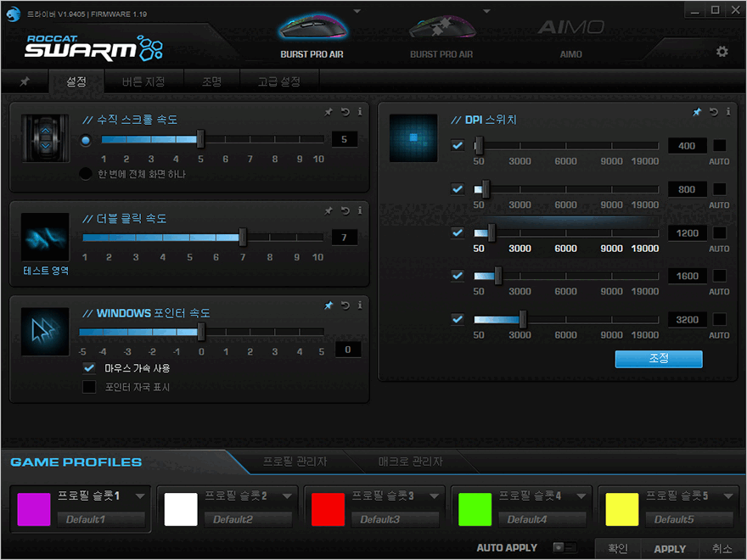Switch to the 조명 tab
The height and width of the screenshot is (560, 747).
point(212,81)
